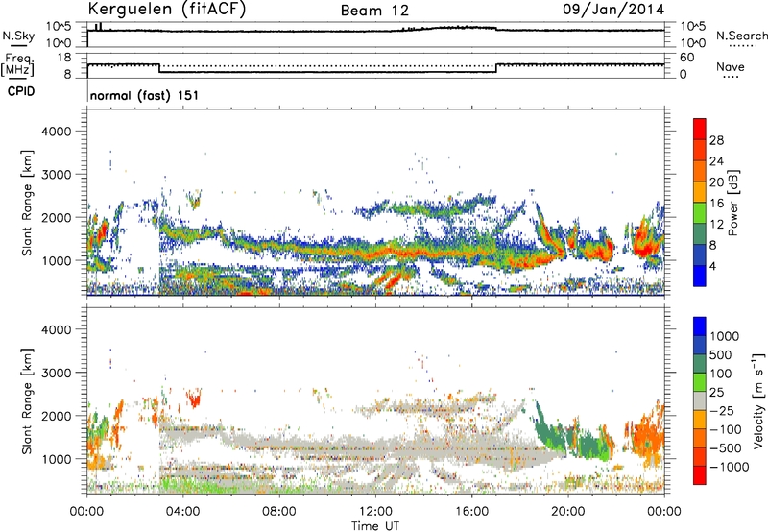This screenshot has height=532, width=768.
Task: Click the 'CPID' row label
Action: point(21,91)
